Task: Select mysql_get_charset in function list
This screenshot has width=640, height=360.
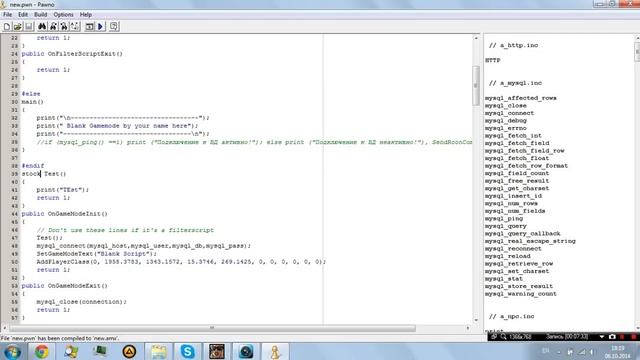Action: [517, 189]
